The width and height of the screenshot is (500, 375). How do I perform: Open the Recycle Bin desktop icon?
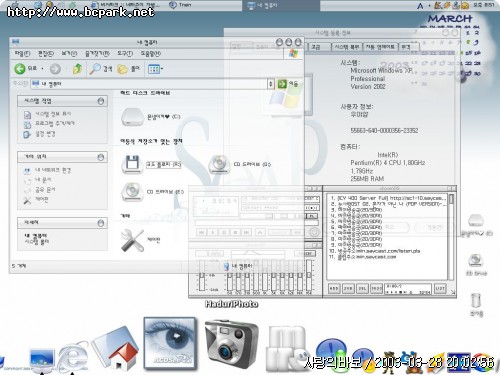point(476,300)
